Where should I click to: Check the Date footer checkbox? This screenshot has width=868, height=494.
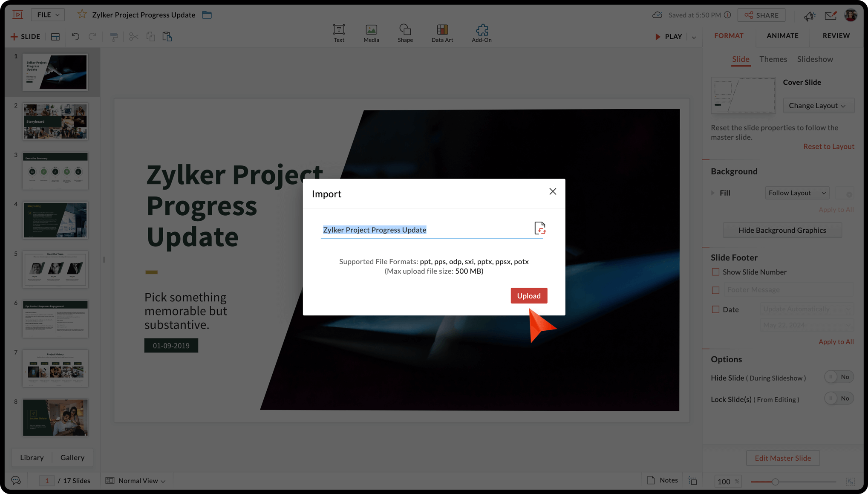[x=715, y=309]
